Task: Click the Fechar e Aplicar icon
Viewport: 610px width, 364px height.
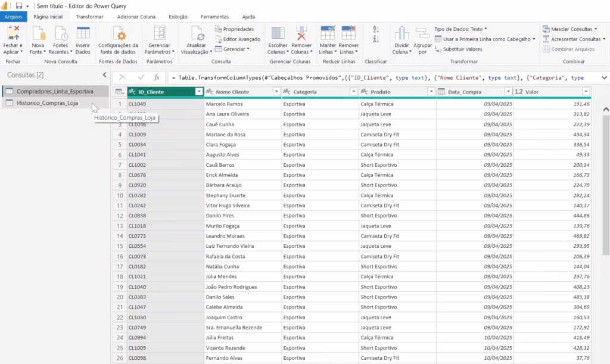Action: [14, 33]
